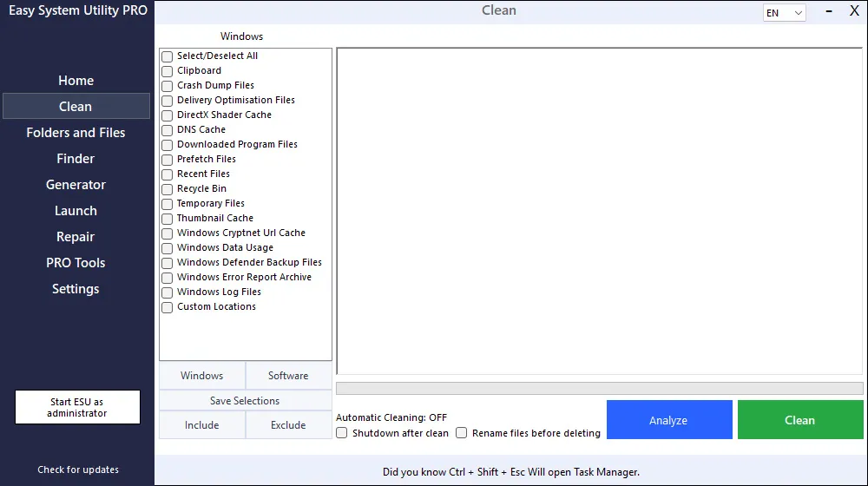The height and width of the screenshot is (486, 868).
Task: Open the Repair section
Action: tap(76, 236)
